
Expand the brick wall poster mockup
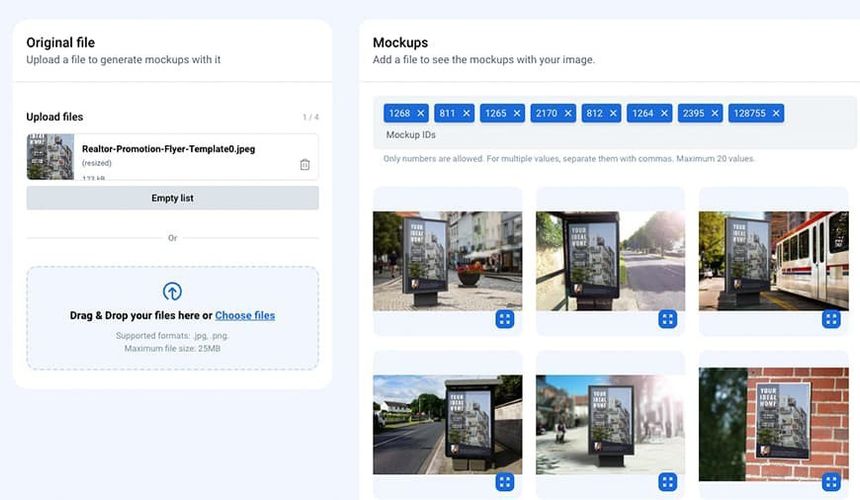(x=831, y=482)
